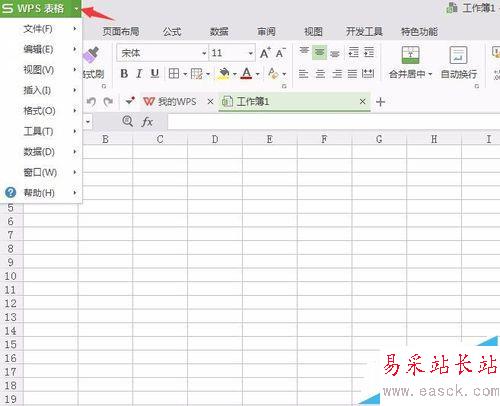Click the 自动换行 wrap text button
Image resolution: width=500 pixels, height=406 pixels.
[x=459, y=62]
